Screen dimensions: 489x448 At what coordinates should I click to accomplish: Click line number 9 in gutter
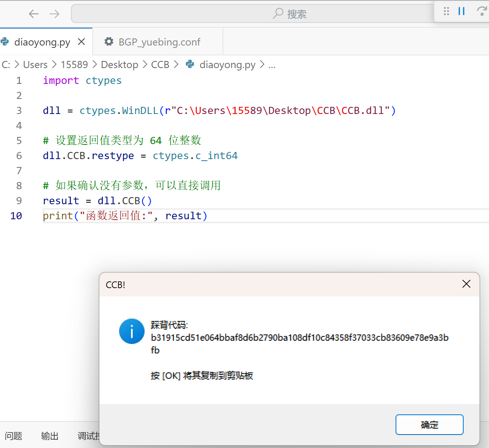(19, 201)
